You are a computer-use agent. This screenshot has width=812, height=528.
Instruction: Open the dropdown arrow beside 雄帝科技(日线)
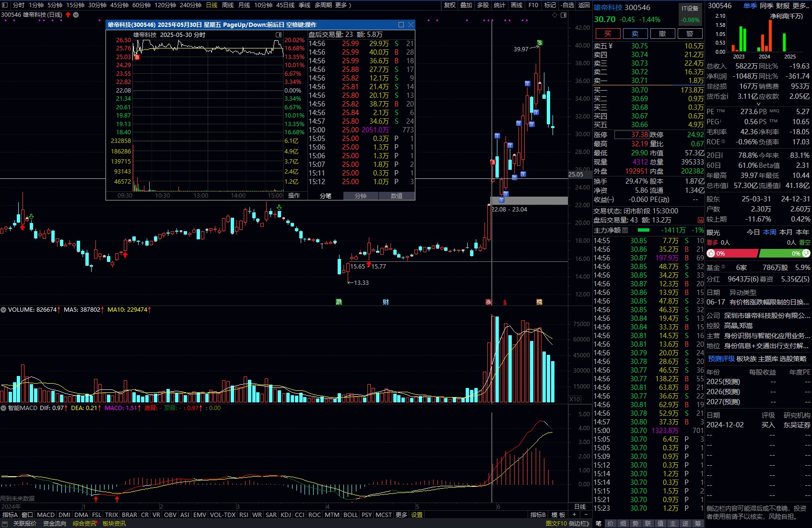tap(76, 15)
